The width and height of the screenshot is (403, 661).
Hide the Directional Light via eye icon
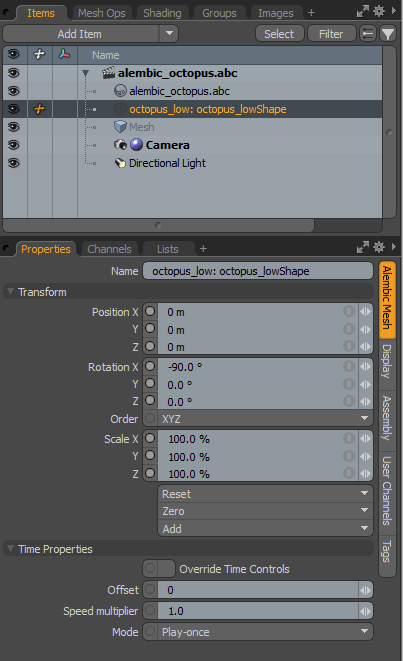click(x=13, y=163)
